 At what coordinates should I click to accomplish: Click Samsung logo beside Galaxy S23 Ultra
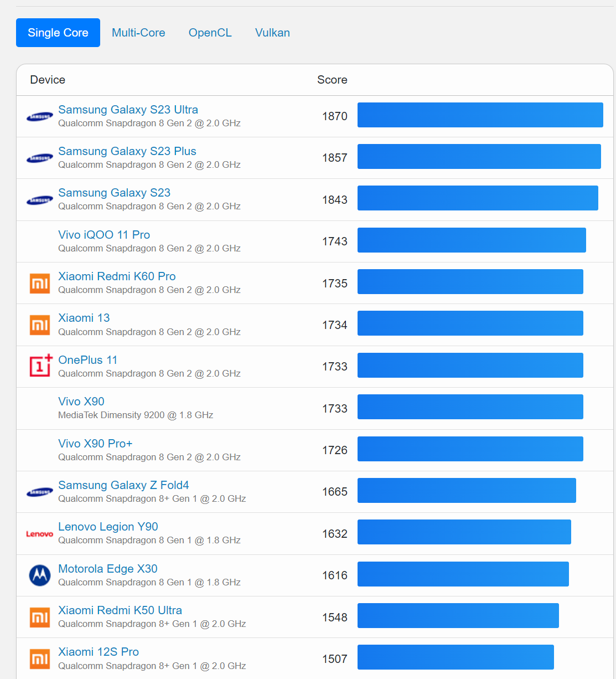(x=40, y=116)
